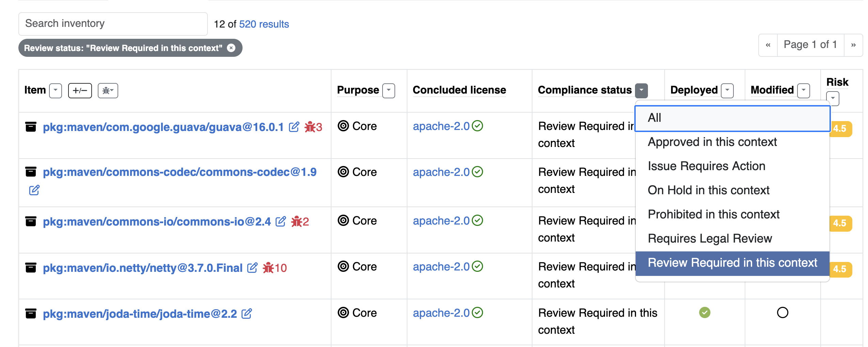Click the Core target icon in commons-codec row
Image resolution: width=868 pixels, height=347 pixels.
pos(343,172)
